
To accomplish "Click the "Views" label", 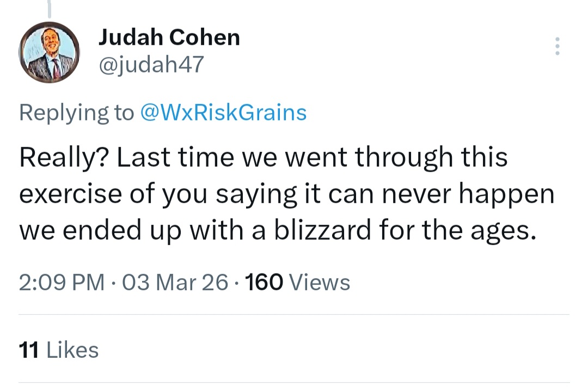I will tap(320, 282).
